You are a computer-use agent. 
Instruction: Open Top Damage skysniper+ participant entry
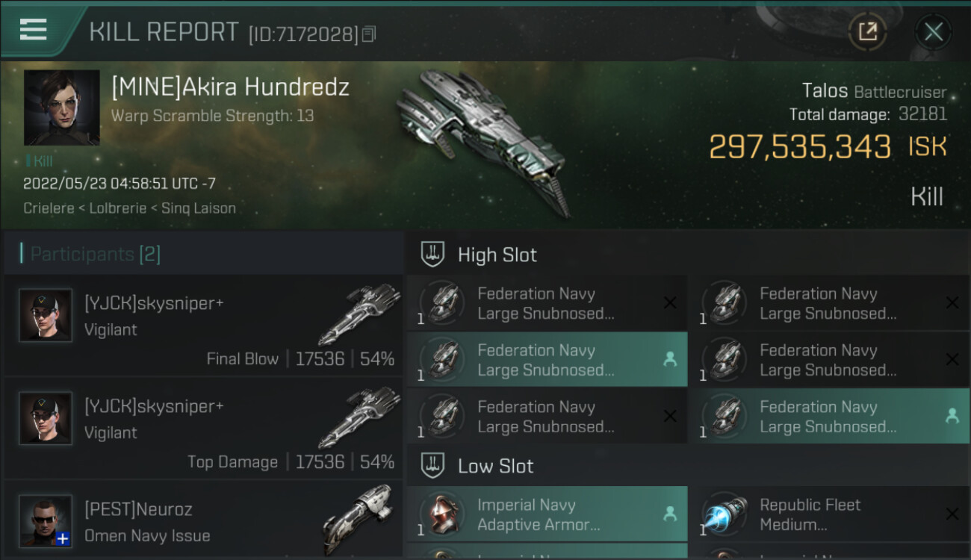[x=203, y=429]
